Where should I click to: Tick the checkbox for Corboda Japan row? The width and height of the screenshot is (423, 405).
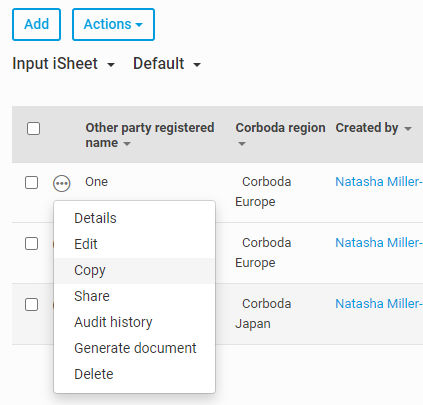pos(32,304)
